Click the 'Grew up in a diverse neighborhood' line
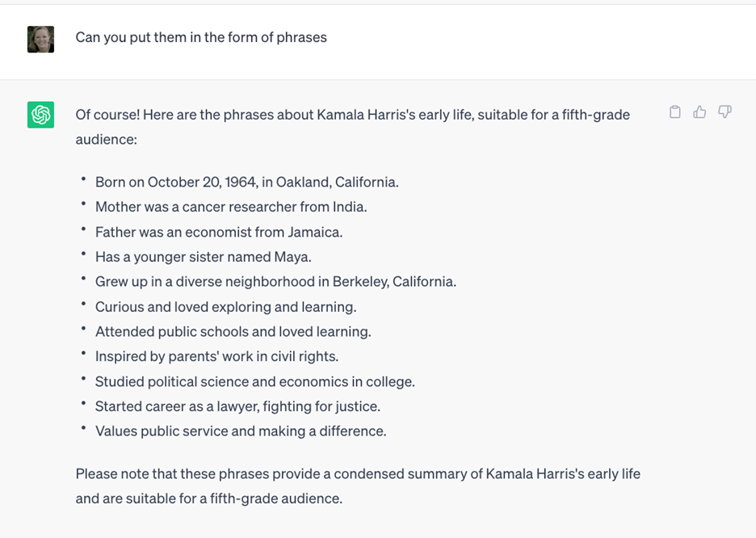 click(x=275, y=282)
